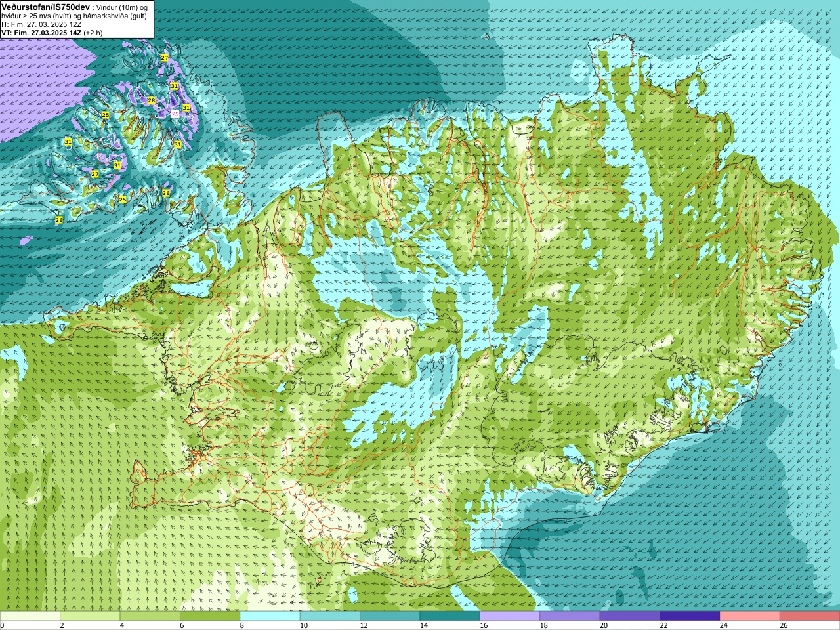Click the legend scale number 20
The image size is (840, 630).
click(603, 625)
